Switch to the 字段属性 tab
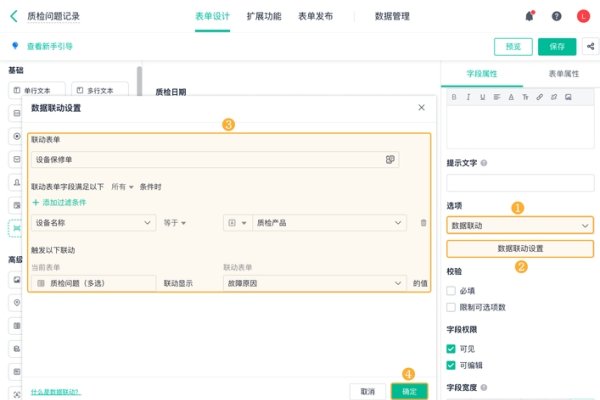This screenshot has width=600, height=400. [x=482, y=74]
